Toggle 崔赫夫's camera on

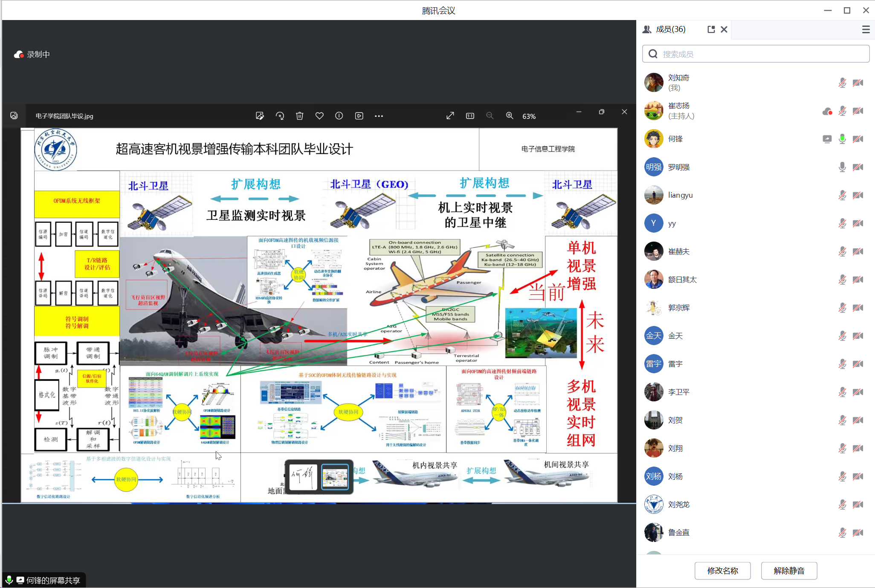coord(858,251)
